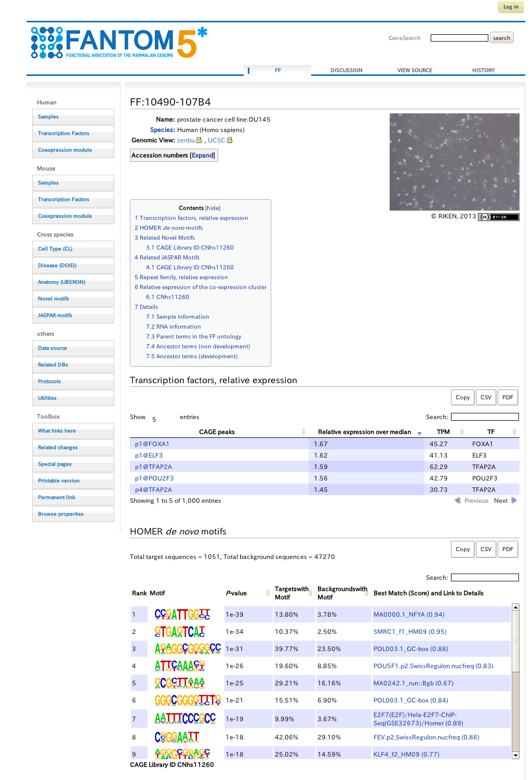Sort HOMER table by P-value arrows

pyautogui.click(x=268, y=593)
